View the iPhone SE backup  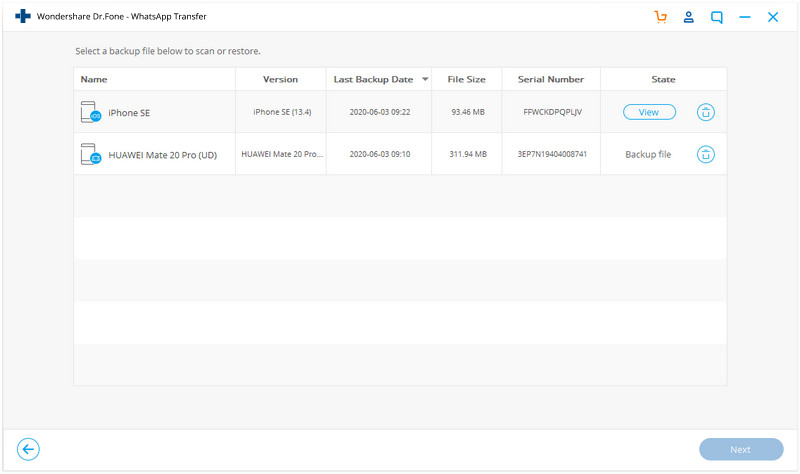click(x=649, y=112)
